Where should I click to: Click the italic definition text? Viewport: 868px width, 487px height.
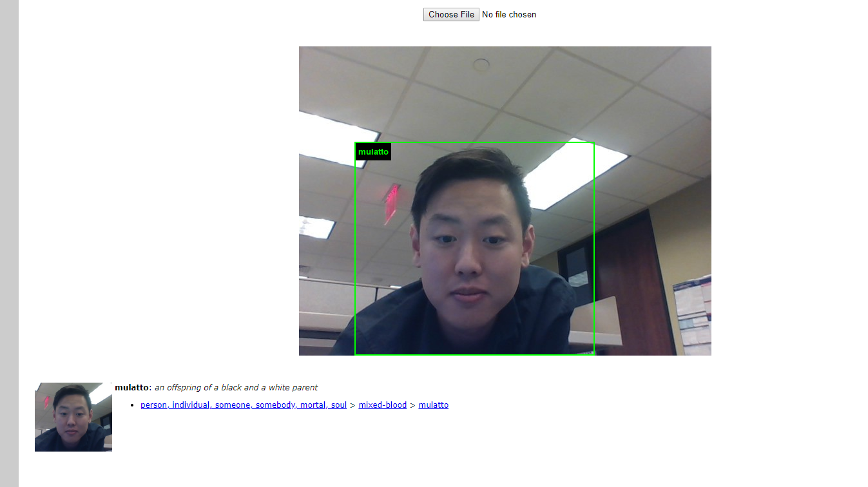(236, 388)
